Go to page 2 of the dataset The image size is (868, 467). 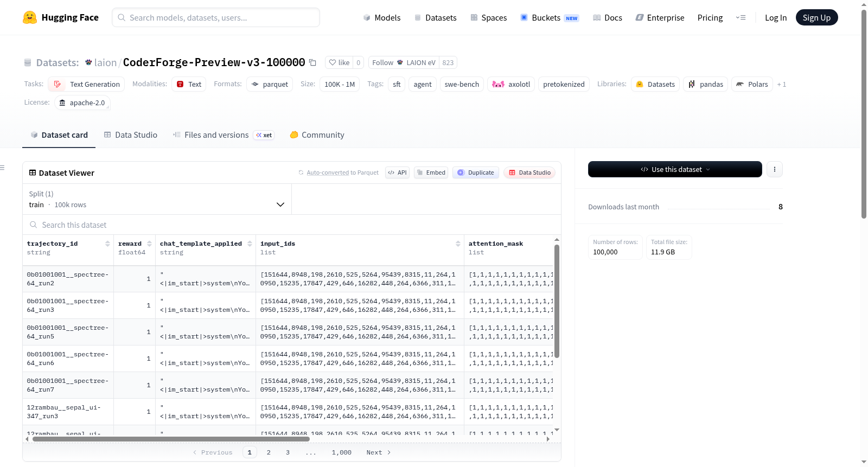coord(269,452)
